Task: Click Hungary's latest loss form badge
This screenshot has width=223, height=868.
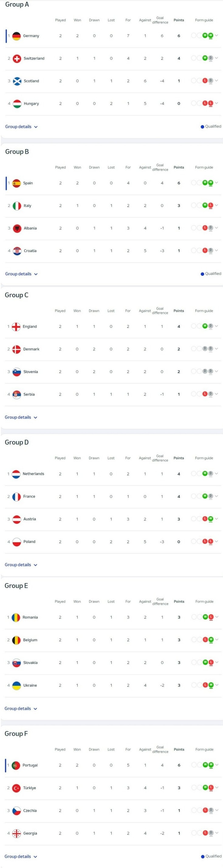Action: [x=211, y=103]
